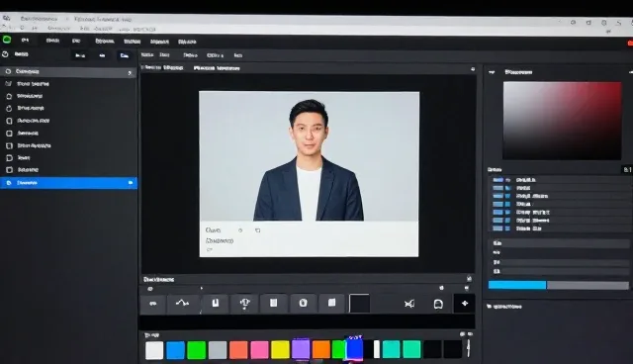This screenshot has height=364, width=633.
Task: Click the small play arrow above the tool row
Action: tap(202, 288)
